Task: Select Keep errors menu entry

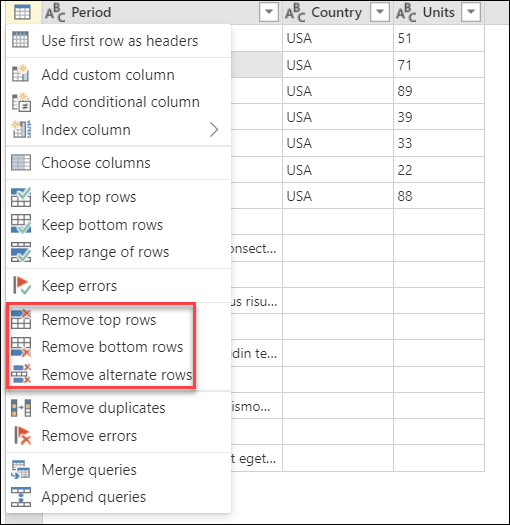Action: click(x=119, y=286)
